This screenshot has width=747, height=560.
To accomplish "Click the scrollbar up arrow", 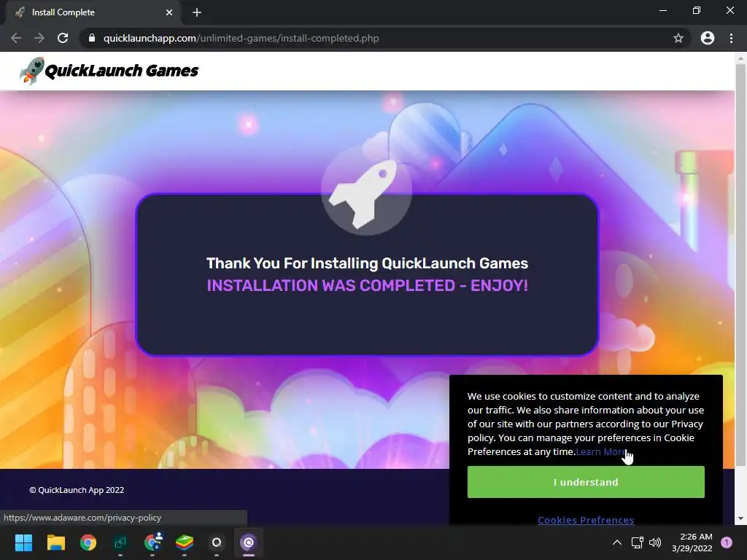I will click(740, 58).
